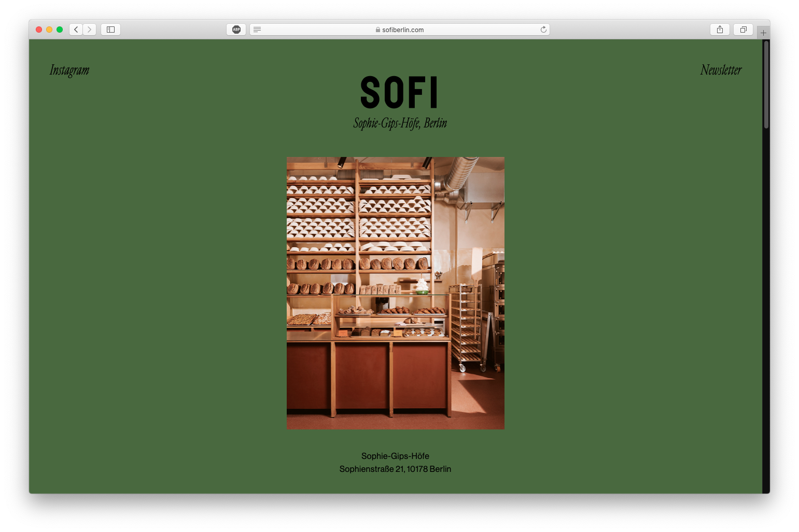
Task: Click the vertical page scrollbar thumb
Action: click(x=766, y=84)
